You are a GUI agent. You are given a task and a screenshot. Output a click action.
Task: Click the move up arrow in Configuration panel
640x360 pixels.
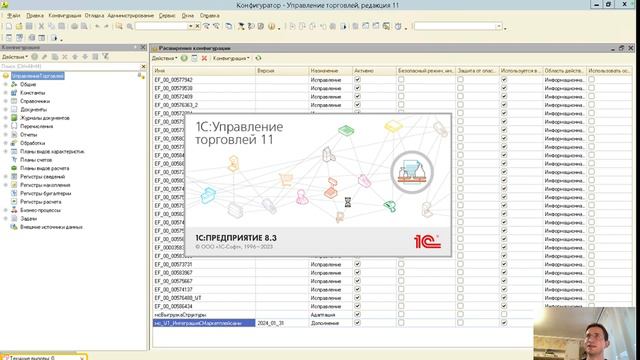click(75, 57)
